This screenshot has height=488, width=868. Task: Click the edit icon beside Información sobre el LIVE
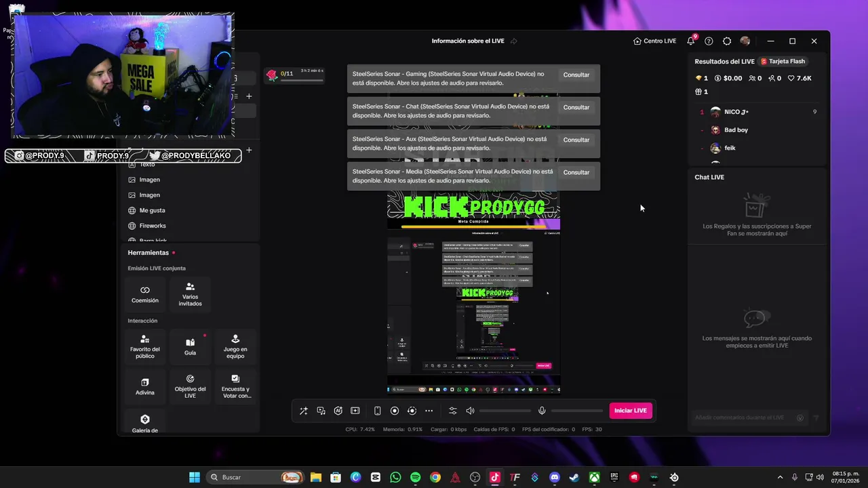tap(514, 41)
